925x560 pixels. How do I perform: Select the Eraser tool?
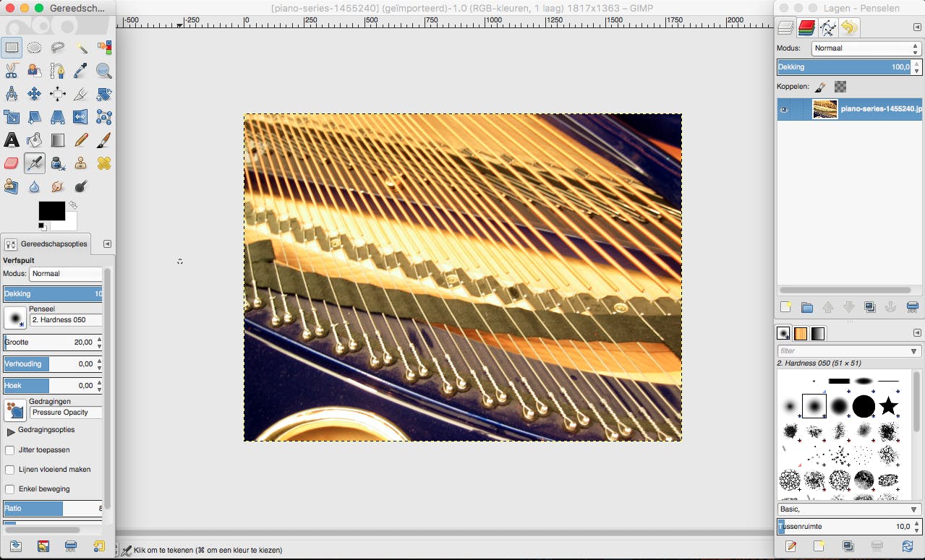point(12,163)
